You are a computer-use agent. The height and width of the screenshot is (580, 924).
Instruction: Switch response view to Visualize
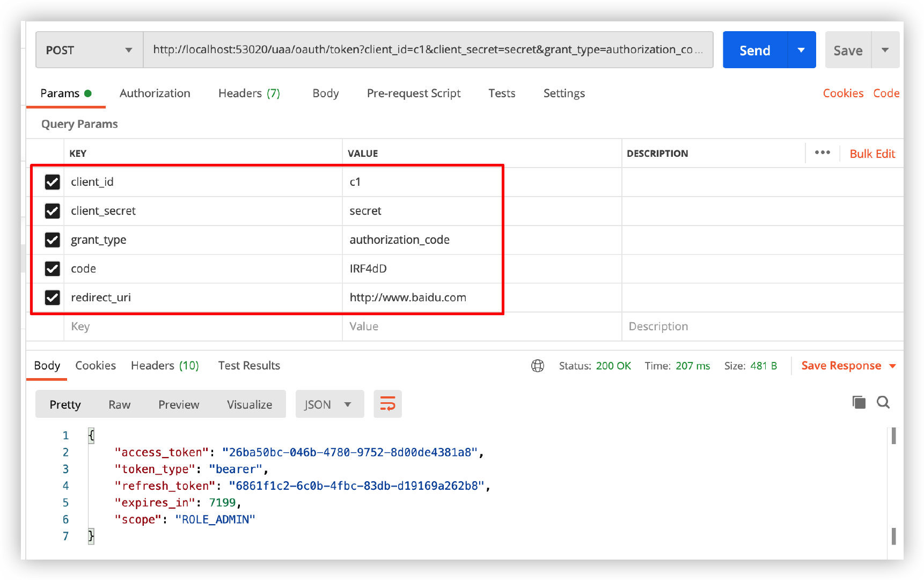(x=250, y=404)
